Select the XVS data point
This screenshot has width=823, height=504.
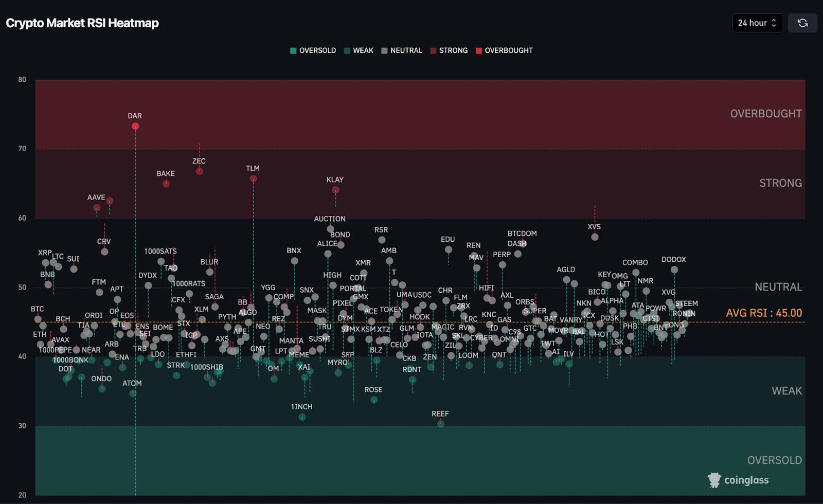(595, 237)
